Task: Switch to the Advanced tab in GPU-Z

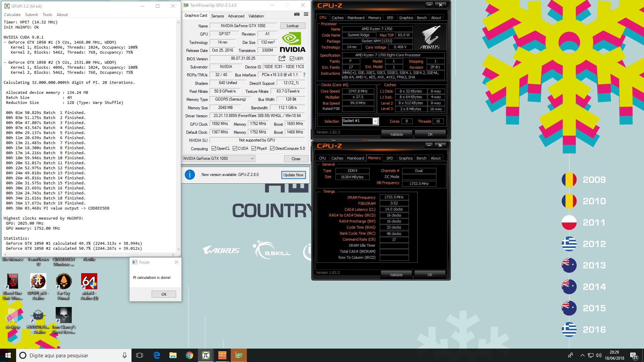Action: tap(236, 16)
